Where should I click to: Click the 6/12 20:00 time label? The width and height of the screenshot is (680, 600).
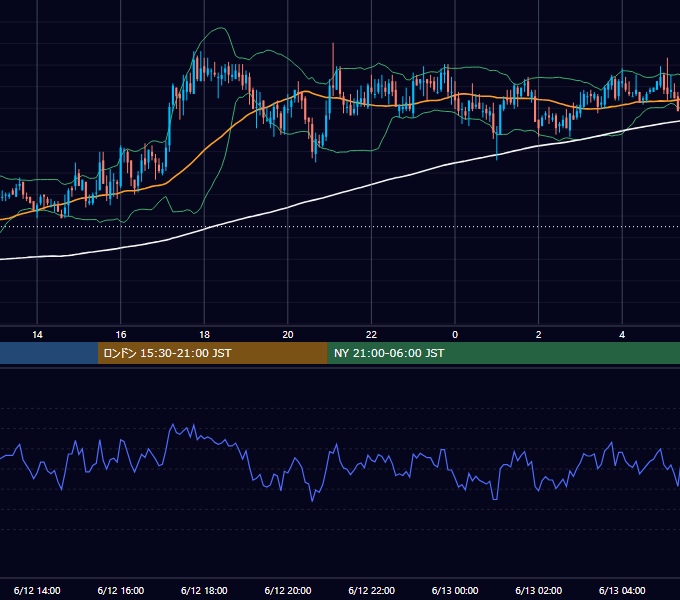[288, 590]
